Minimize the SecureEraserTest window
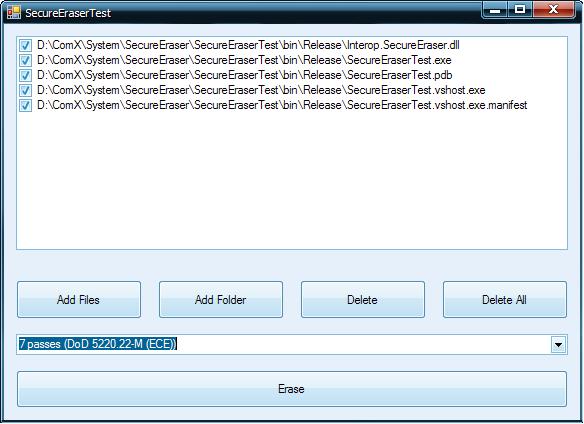Screen dimensions: 584x424 (495, 10)
